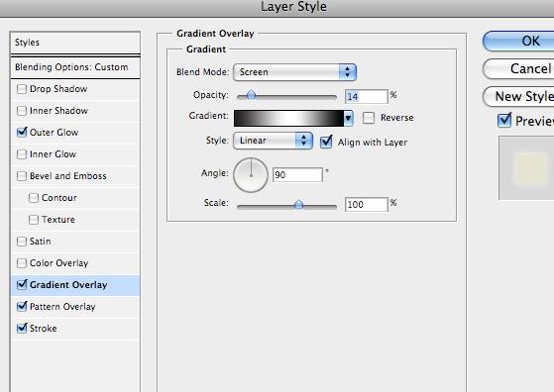The image size is (554, 392).
Task: Enable the Drop Shadow checkbox
Action: [x=22, y=89]
